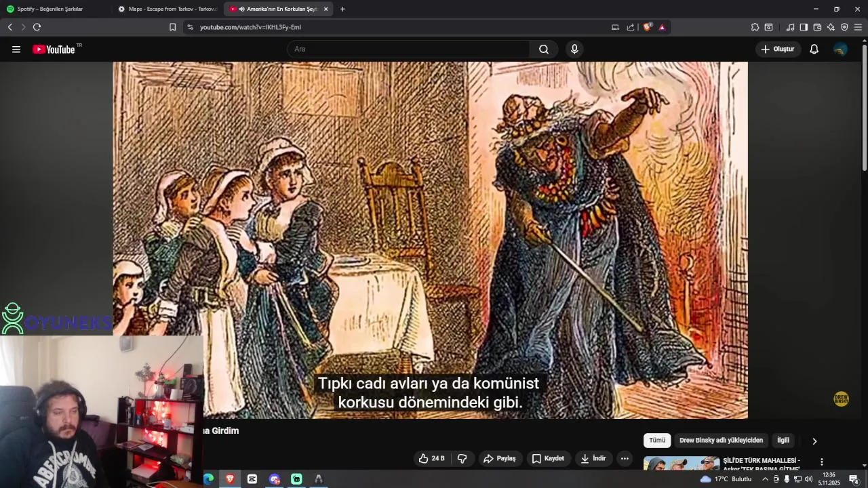Open Brave Rewards triangle icon
This screenshot has height=488, width=868.
coord(662,27)
